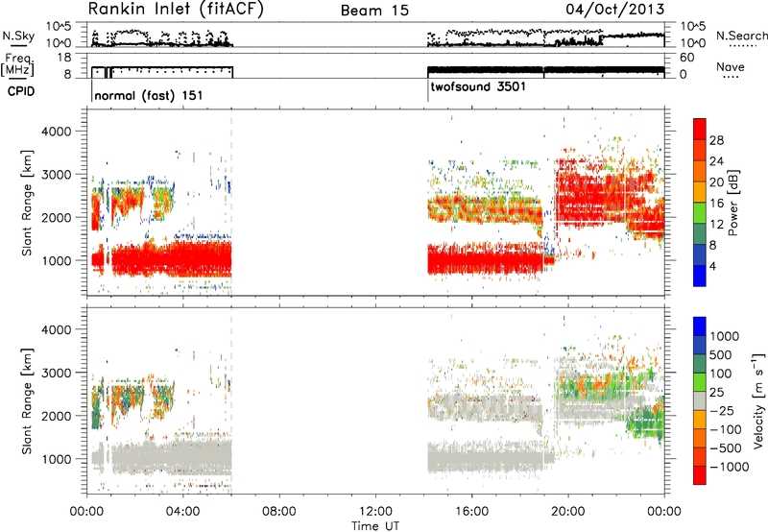Click the "28" power colorbar label
Viewport: 768px width, 532px height.
(716, 140)
